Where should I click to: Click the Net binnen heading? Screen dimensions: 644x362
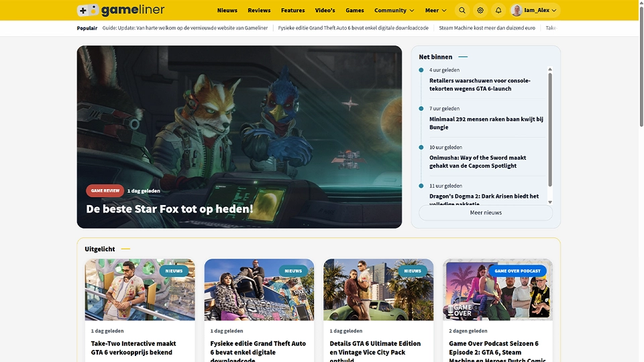435,56
